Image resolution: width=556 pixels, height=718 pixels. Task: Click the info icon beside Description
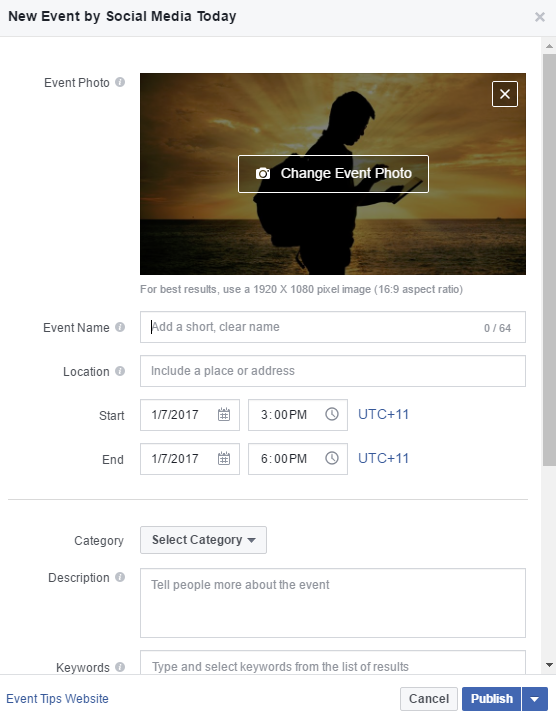[120, 577]
